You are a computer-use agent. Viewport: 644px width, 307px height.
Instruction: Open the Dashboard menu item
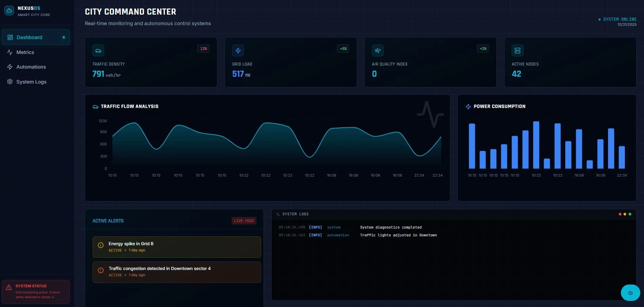36,37
